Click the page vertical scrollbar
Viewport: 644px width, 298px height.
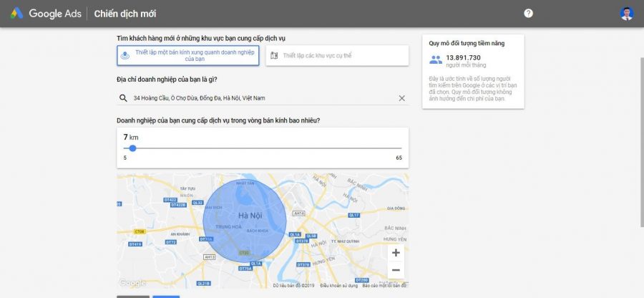[642, 142]
